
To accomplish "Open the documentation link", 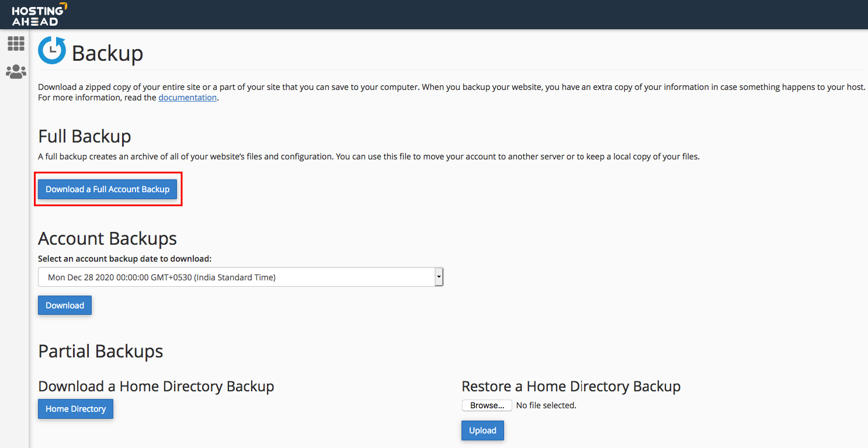I will (188, 98).
